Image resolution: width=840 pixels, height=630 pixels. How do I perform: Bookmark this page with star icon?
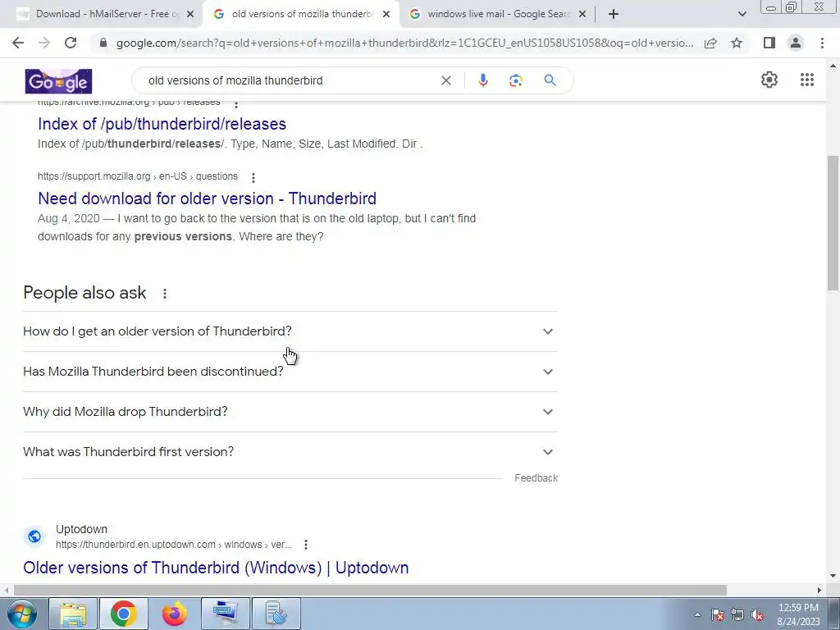[x=737, y=43]
